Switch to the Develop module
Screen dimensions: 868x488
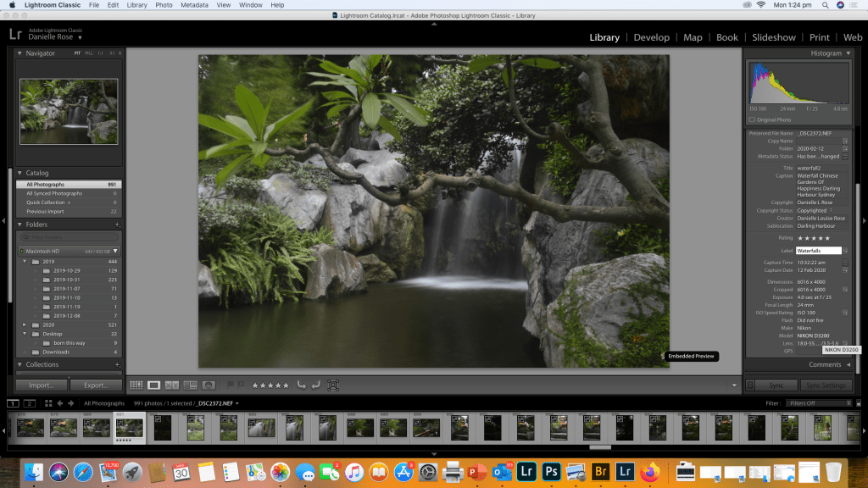651,37
